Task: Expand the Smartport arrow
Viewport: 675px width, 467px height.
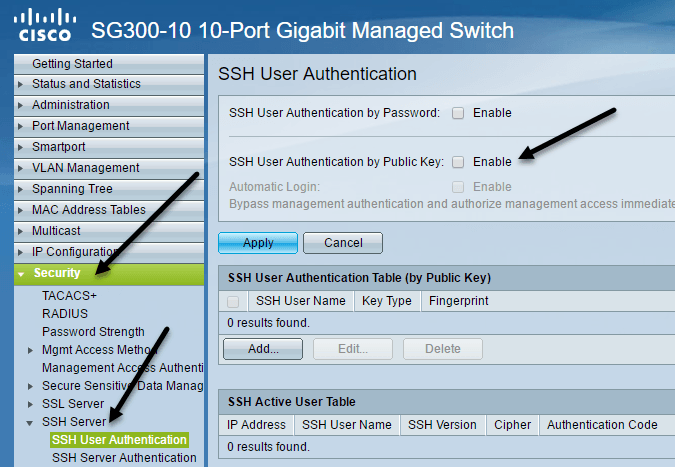Action: pos(20,148)
